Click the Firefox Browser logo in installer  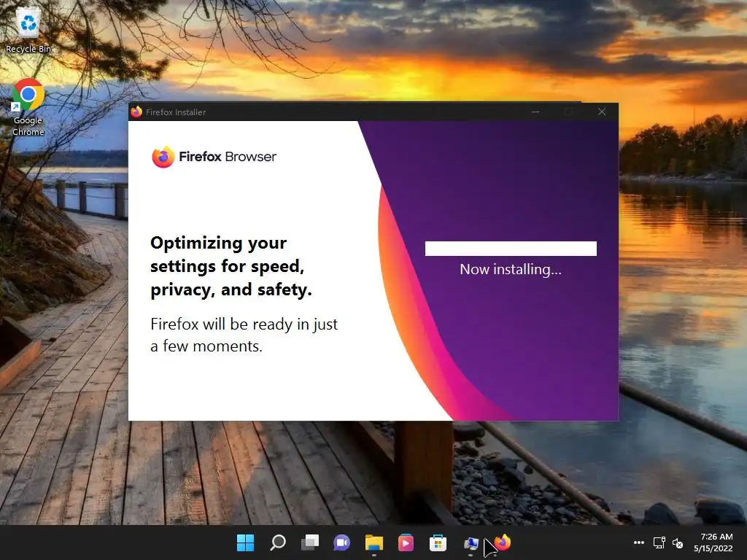pos(214,157)
